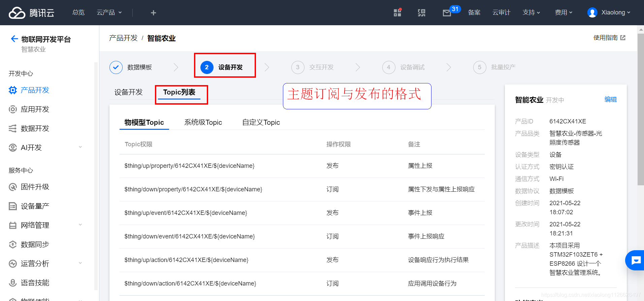Click the 数据开发 sidebar icon
The image size is (644, 301).
point(13,128)
